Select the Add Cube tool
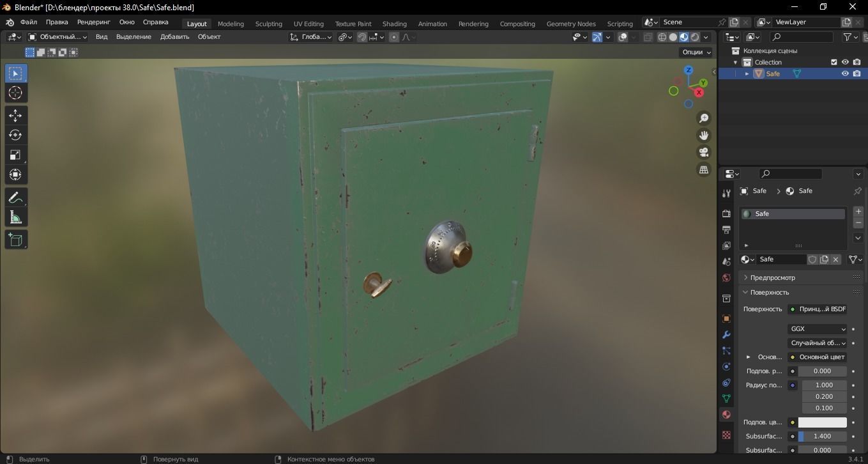The height and width of the screenshot is (464, 868). (16, 240)
